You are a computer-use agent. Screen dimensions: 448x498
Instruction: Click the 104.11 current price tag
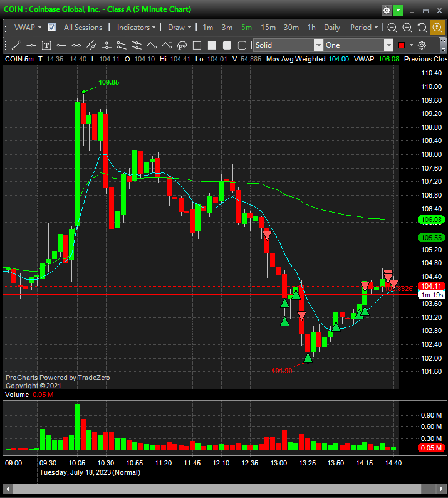click(x=431, y=286)
